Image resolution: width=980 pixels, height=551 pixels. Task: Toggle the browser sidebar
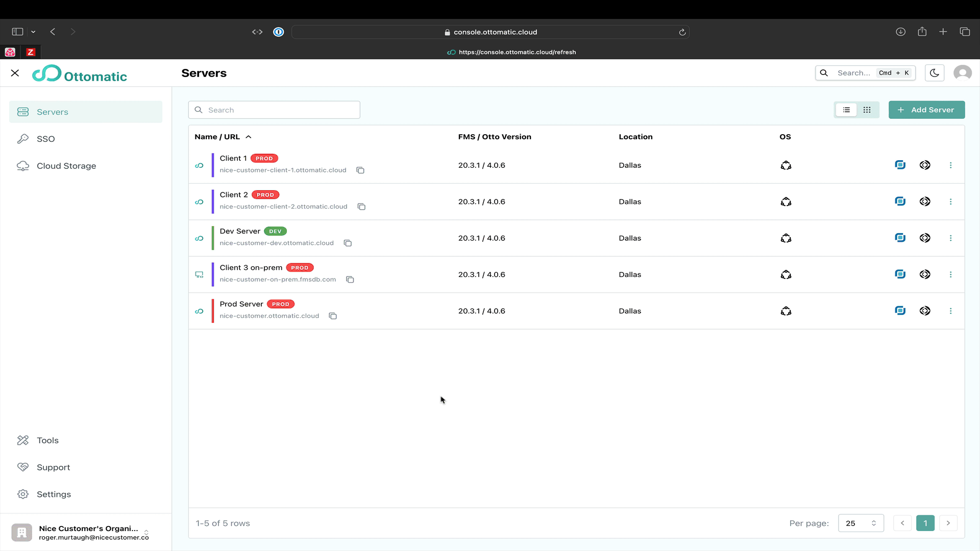[x=17, y=32]
